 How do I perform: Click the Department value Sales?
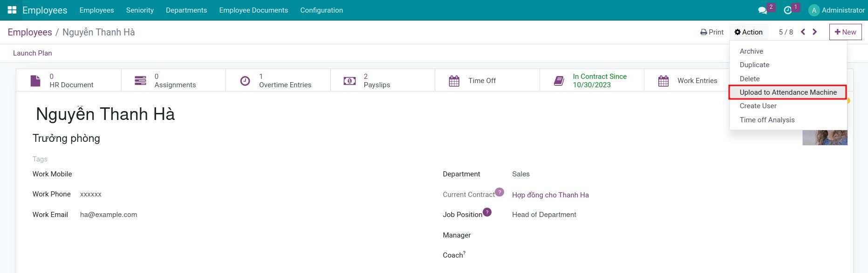(521, 174)
